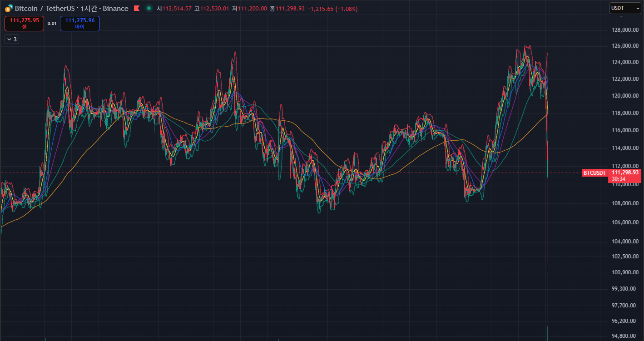
Task: Collapse the indicator legend showing 3
Action: click(12, 40)
